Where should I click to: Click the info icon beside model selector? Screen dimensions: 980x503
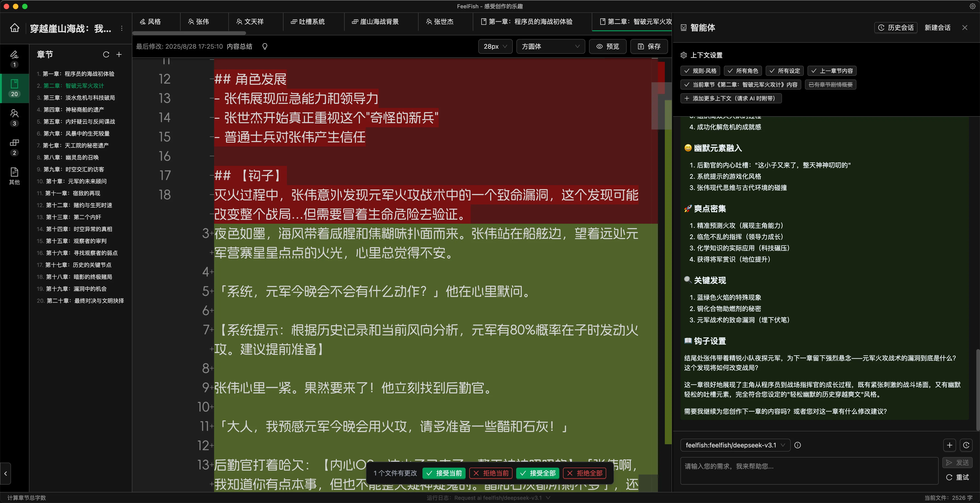pyautogui.click(x=798, y=445)
